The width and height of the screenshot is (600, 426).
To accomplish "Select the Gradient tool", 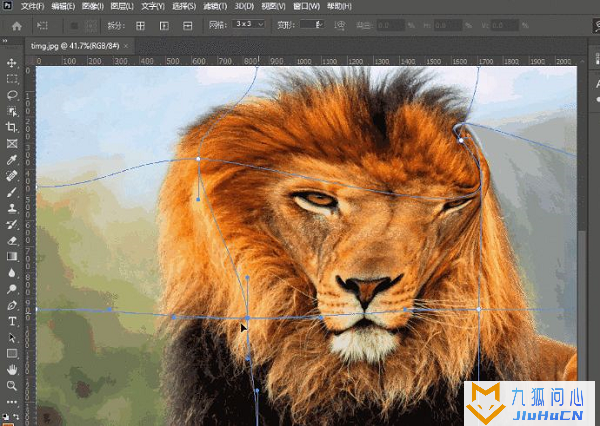I will [12, 256].
